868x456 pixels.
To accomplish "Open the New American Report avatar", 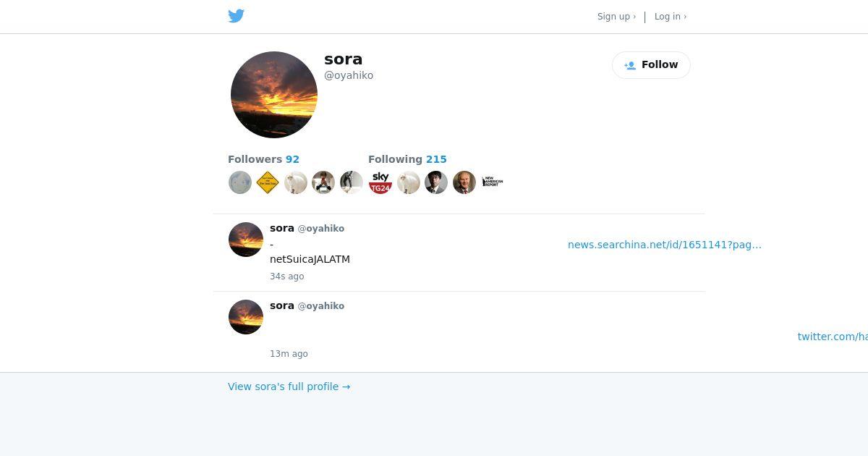I will pos(492,182).
